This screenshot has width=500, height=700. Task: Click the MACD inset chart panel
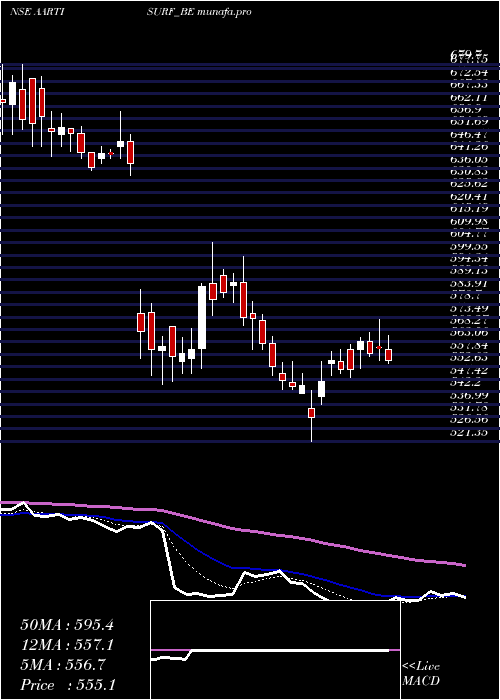point(275,650)
